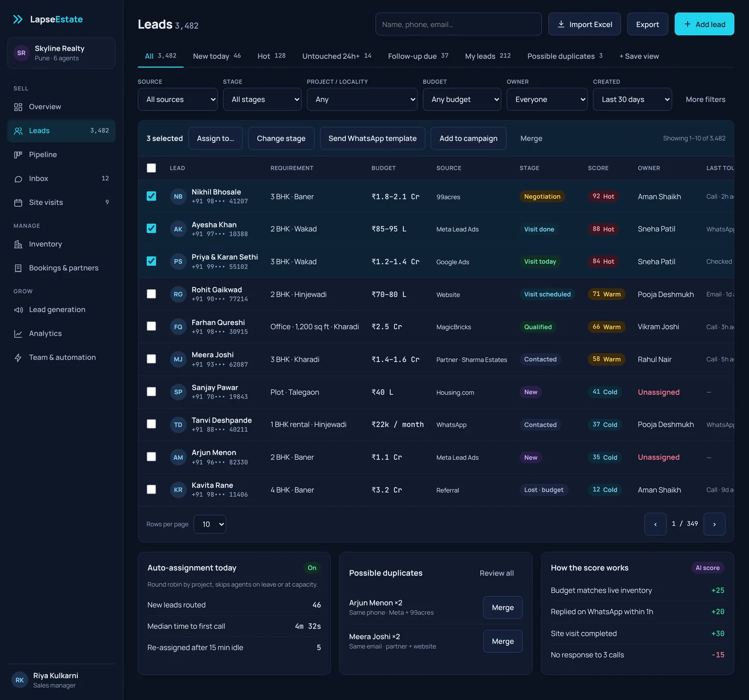This screenshot has height=700, width=749.
Task: Click the Auto-assignment On status badge
Action: (x=312, y=568)
